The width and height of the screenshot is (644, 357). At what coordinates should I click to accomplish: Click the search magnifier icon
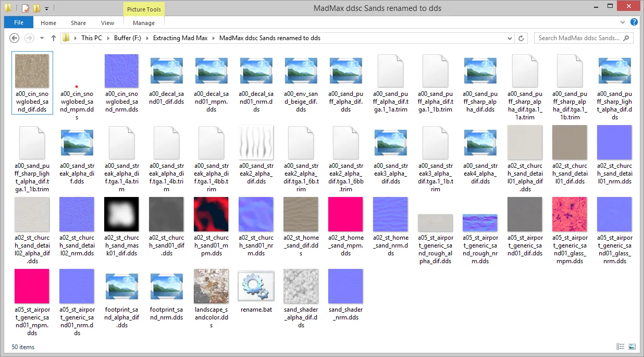[626, 38]
